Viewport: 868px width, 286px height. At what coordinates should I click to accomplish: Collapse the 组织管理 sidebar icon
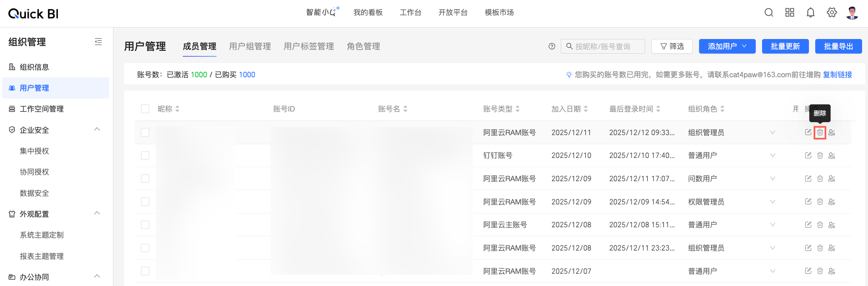[98, 42]
